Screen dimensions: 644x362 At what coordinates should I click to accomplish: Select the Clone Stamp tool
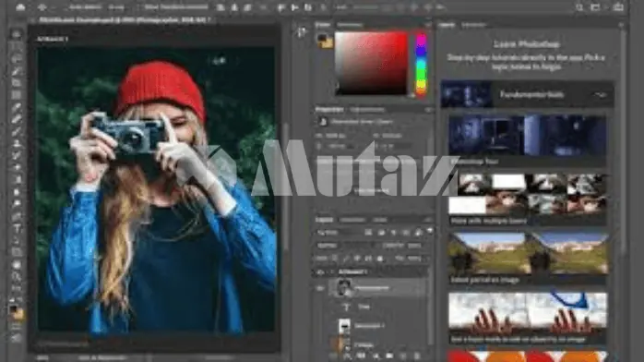[17, 143]
